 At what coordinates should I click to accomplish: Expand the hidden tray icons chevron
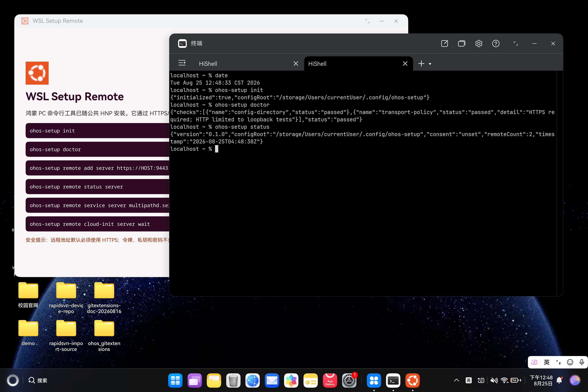click(x=456, y=380)
